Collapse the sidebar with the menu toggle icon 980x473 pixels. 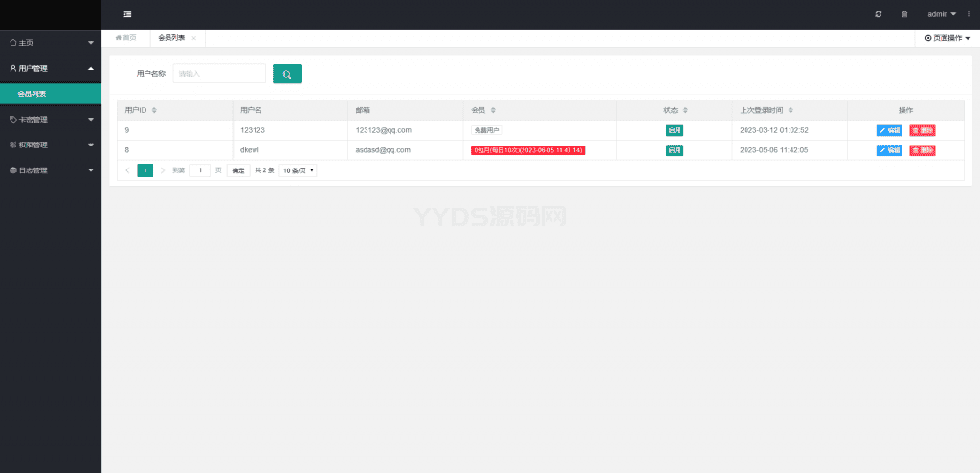point(127,14)
